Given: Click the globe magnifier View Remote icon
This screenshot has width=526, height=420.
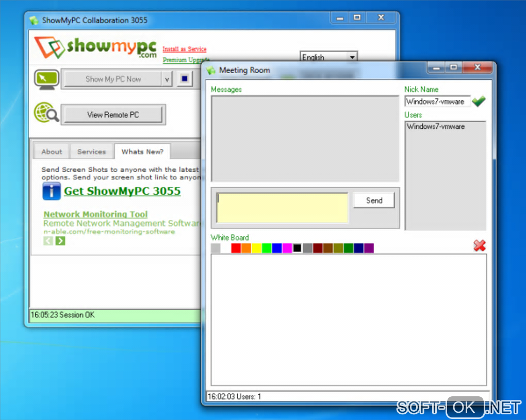Looking at the screenshot, I should pos(46,112).
